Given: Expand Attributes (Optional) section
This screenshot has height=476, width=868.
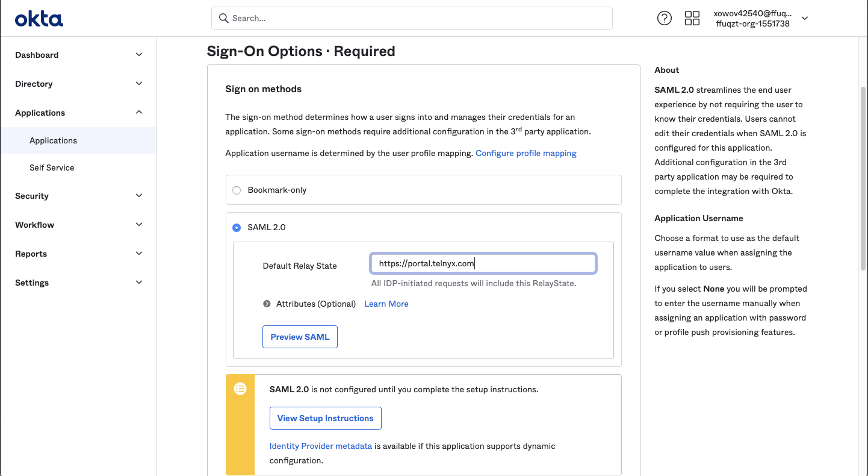Looking at the screenshot, I should point(267,304).
